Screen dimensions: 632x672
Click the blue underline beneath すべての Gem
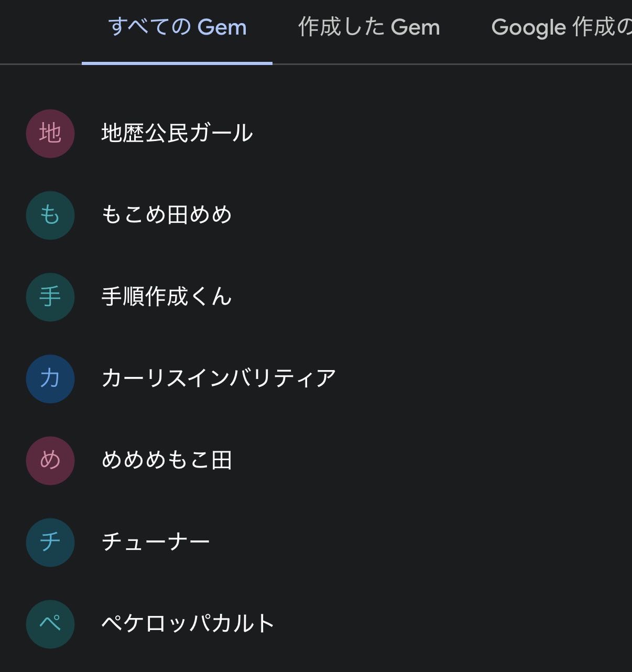pyautogui.click(x=177, y=63)
